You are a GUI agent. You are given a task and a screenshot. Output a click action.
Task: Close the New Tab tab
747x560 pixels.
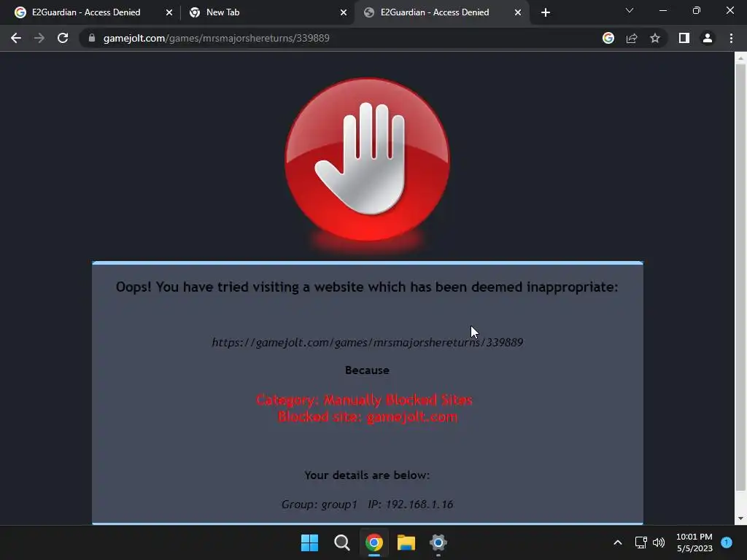click(x=344, y=12)
